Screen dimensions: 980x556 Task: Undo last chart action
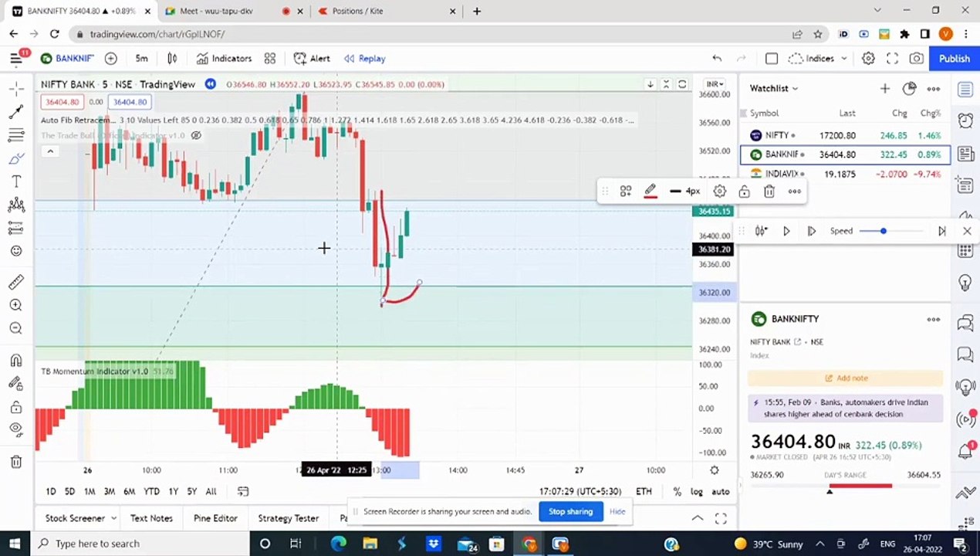(717, 59)
